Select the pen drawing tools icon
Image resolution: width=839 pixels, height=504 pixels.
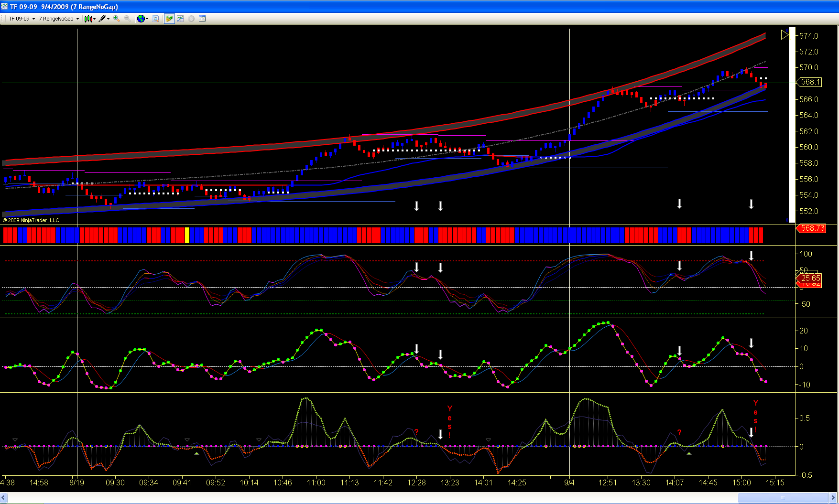pos(102,19)
